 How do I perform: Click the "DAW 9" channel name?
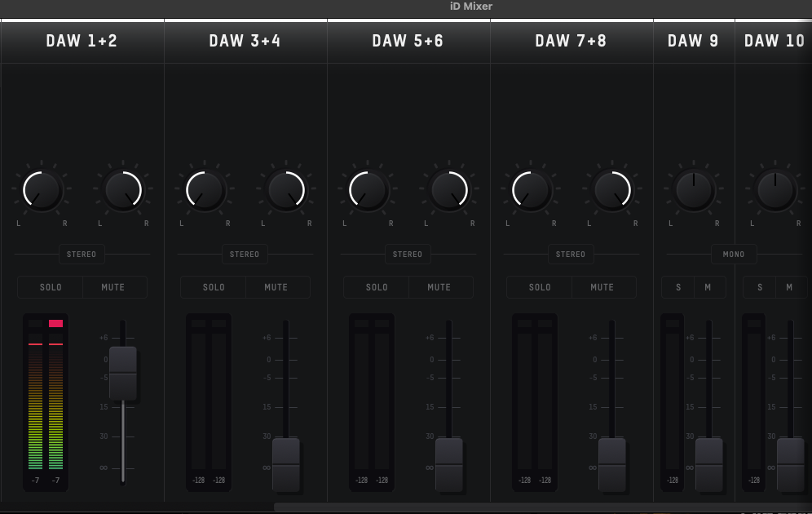point(694,41)
